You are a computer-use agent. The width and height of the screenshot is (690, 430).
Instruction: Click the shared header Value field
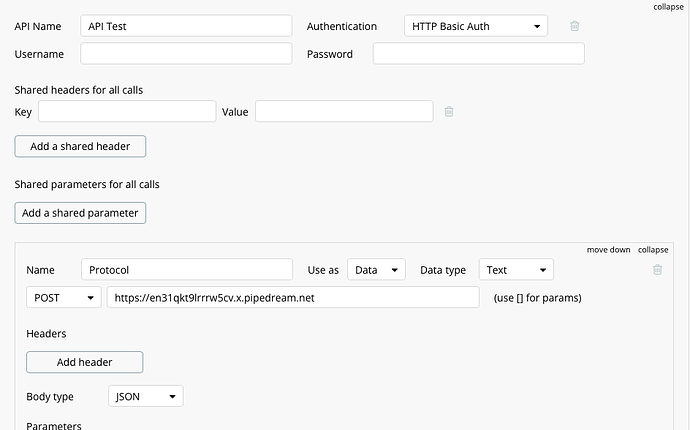(344, 112)
